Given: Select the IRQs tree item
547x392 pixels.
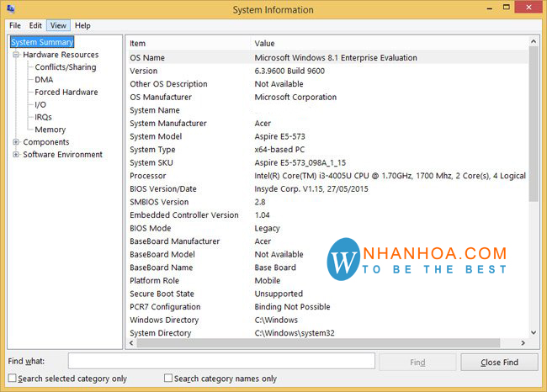Looking at the screenshot, I should pos(43,117).
